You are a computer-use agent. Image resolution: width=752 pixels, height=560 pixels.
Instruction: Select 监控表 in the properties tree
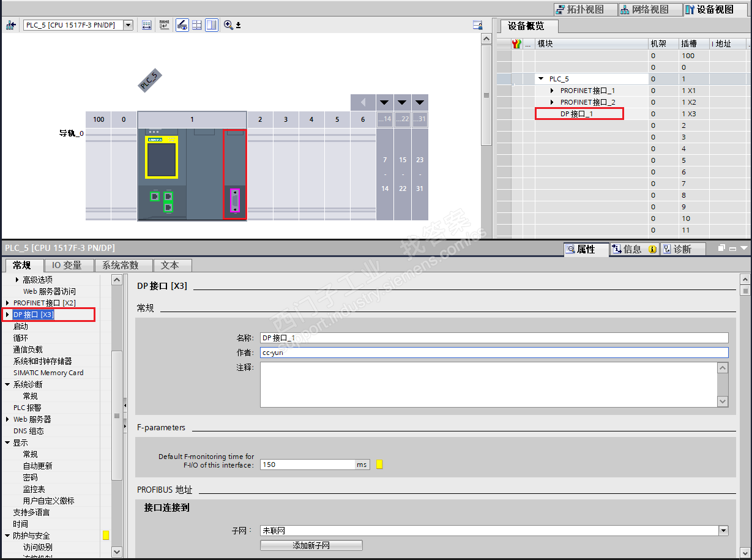pyautogui.click(x=34, y=489)
